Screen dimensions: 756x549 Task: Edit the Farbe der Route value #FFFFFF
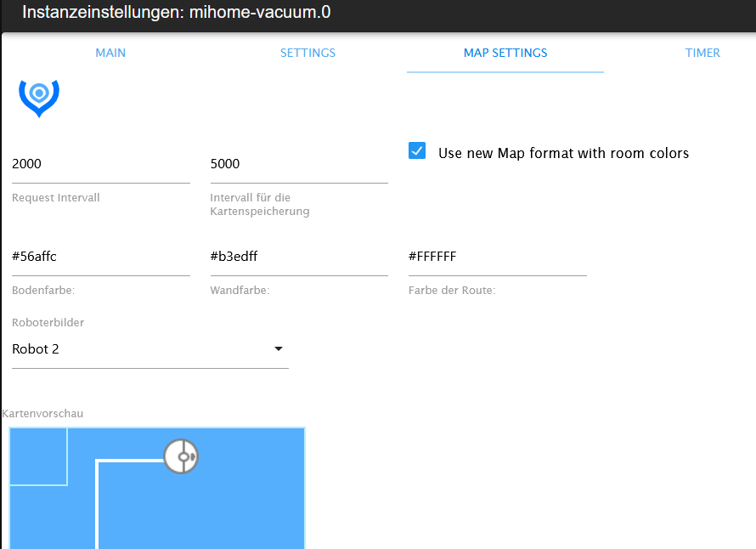498,257
